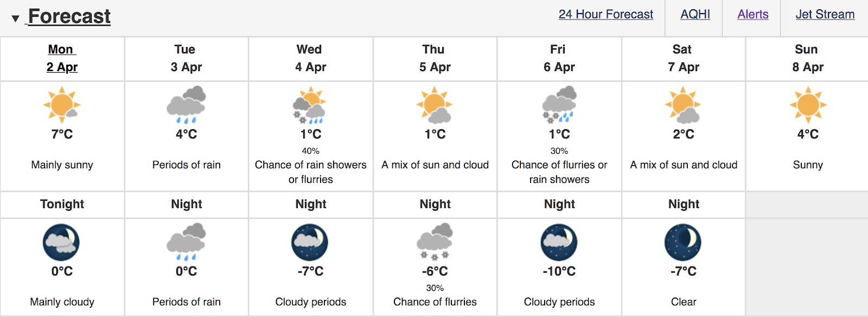This screenshot has width=868, height=317.
Task: Click Sunday's sunny icon
Action: [x=808, y=105]
